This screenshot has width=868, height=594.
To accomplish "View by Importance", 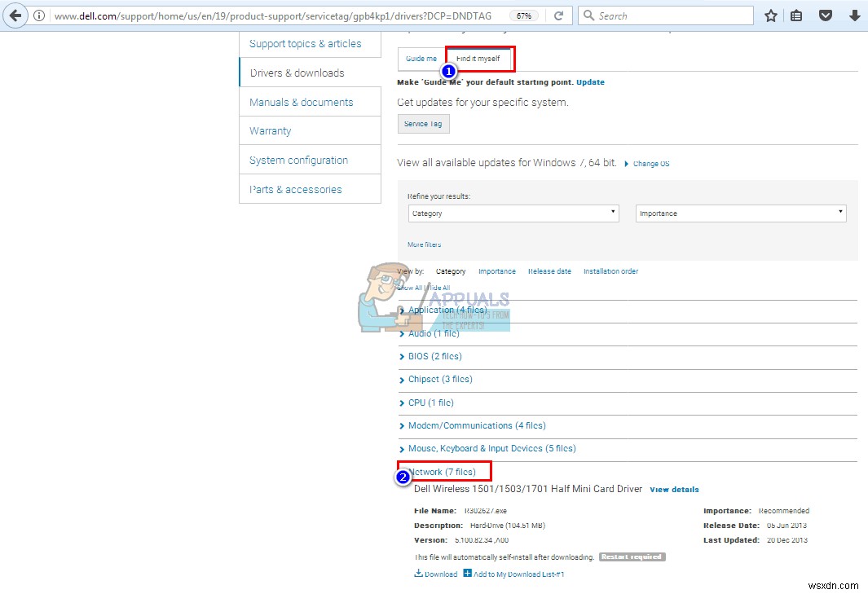I will coord(496,272).
